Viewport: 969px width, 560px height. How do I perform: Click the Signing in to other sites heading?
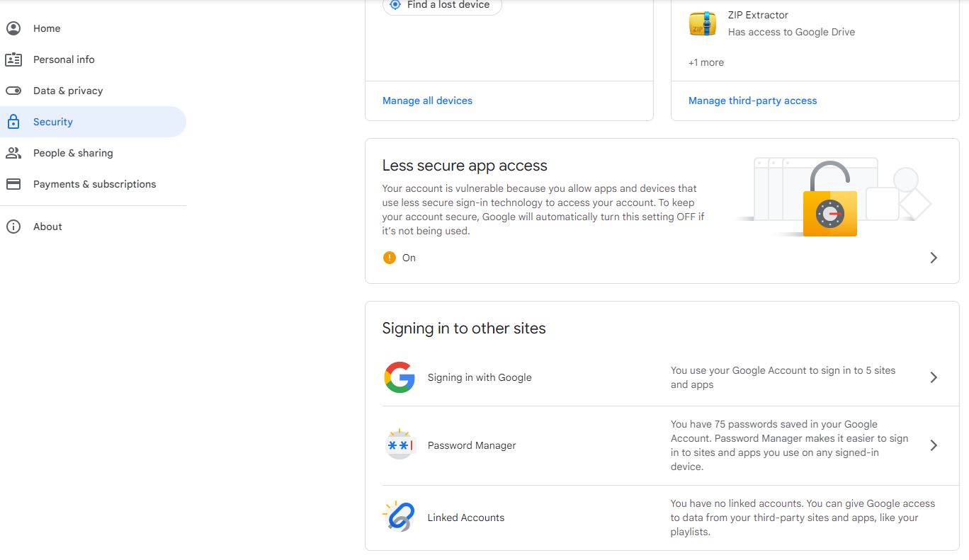pos(464,328)
